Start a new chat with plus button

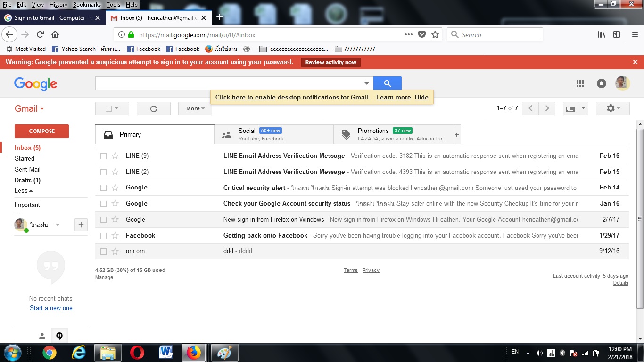click(81, 225)
